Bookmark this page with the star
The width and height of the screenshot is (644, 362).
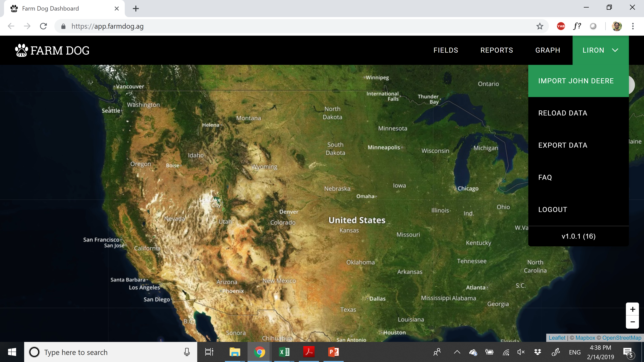click(x=540, y=26)
